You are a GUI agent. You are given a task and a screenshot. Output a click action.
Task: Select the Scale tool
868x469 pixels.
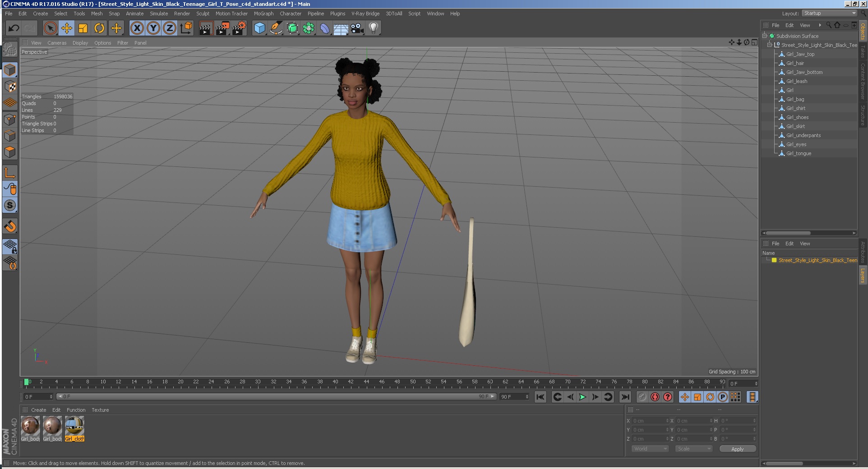[x=83, y=28]
